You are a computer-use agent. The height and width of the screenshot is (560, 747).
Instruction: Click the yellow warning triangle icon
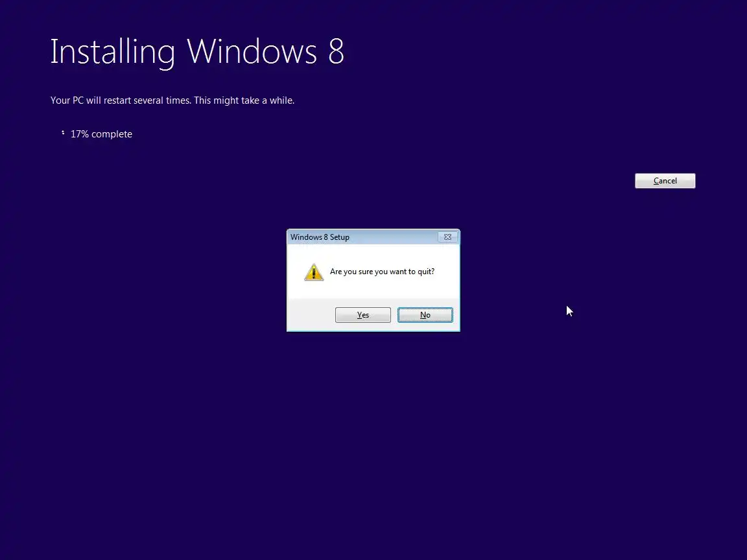tap(314, 272)
